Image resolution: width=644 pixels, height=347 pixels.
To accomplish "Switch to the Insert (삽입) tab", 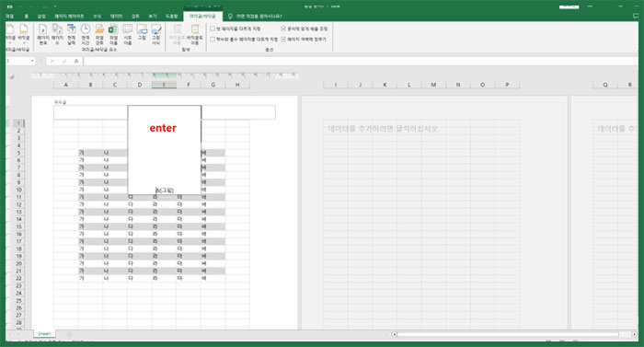I will (x=41, y=16).
